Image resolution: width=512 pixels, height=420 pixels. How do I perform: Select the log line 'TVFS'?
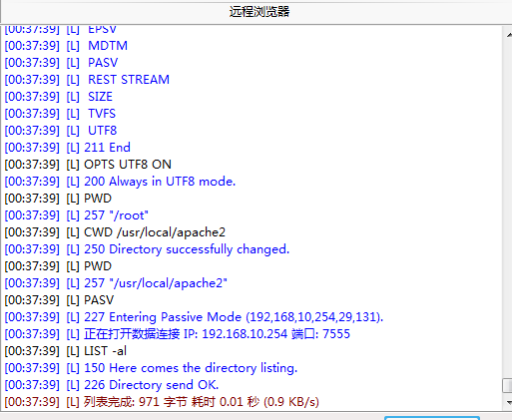click(x=60, y=114)
